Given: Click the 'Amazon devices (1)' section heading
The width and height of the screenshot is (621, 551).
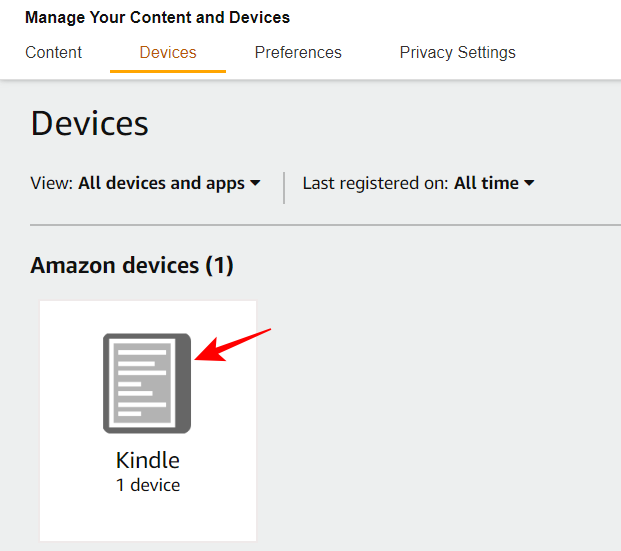Looking at the screenshot, I should (132, 265).
